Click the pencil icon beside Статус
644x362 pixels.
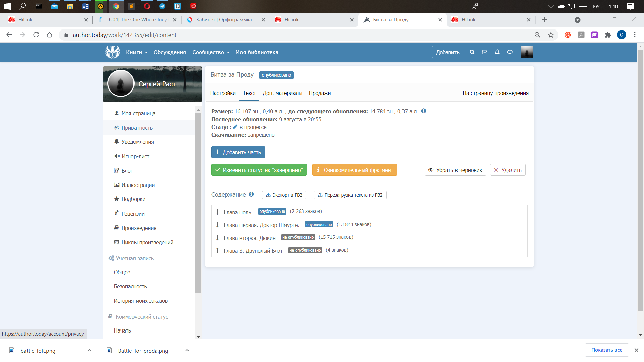pyautogui.click(x=235, y=127)
